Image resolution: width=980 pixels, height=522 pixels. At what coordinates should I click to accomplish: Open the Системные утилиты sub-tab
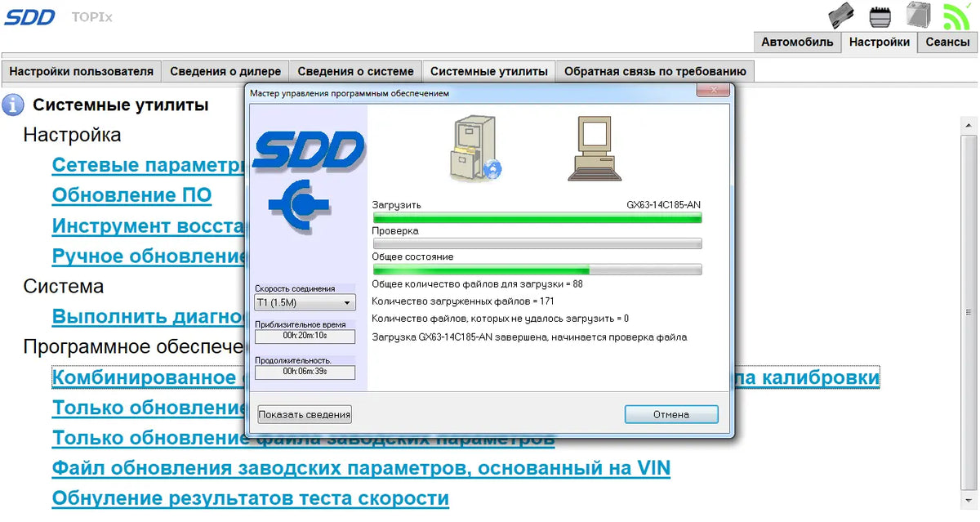(x=489, y=72)
